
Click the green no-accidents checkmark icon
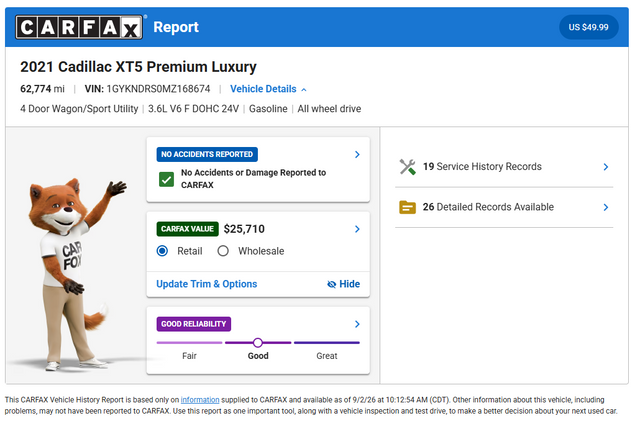tap(167, 179)
